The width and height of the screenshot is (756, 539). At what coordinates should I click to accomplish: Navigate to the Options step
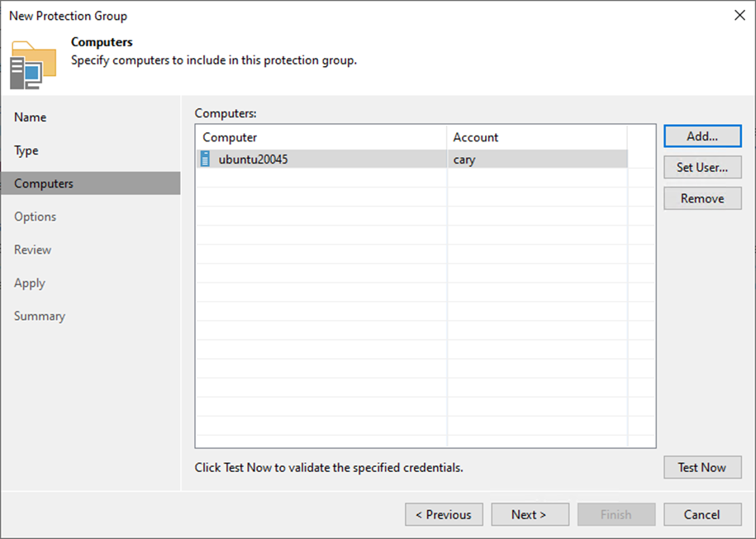tap(35, 216)
